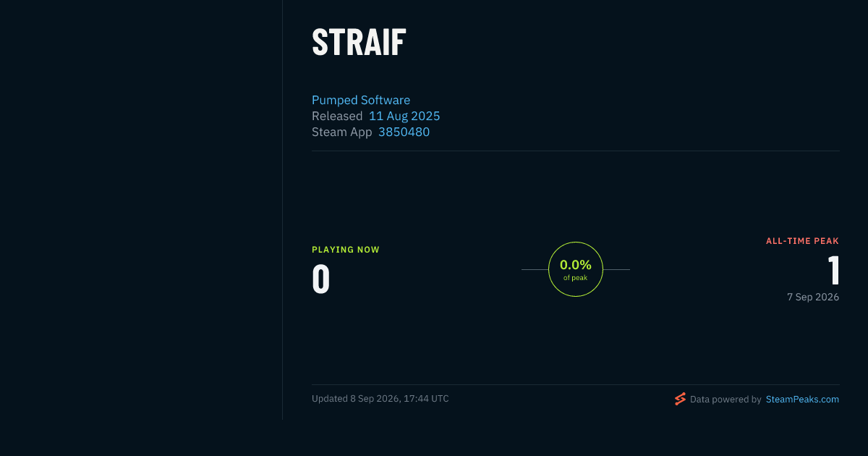Click the PLAYING NOW label

click(x=346, y=250)
